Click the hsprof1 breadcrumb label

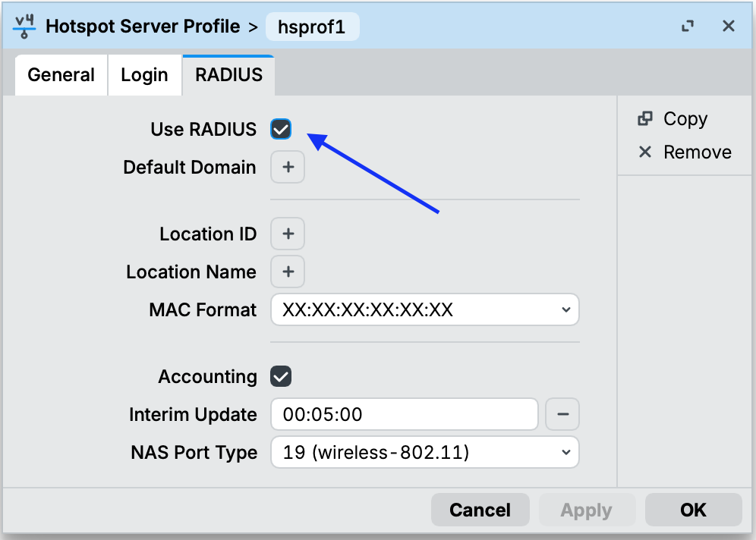point(312,27)
